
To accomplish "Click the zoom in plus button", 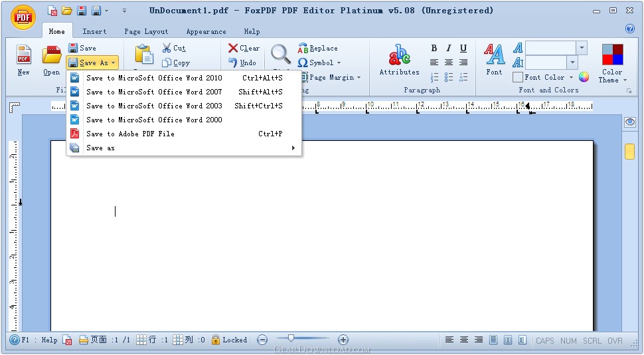I will click(x=343, y=340).
